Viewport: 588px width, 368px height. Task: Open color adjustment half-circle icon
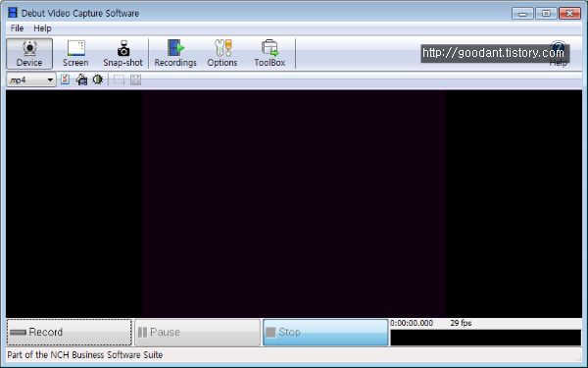[x=98, y=79]
